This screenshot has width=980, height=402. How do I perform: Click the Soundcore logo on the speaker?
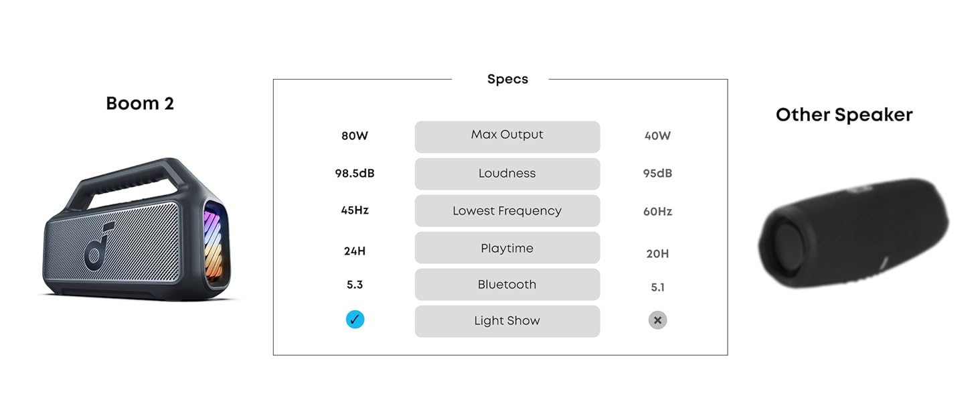click(98, 243)
